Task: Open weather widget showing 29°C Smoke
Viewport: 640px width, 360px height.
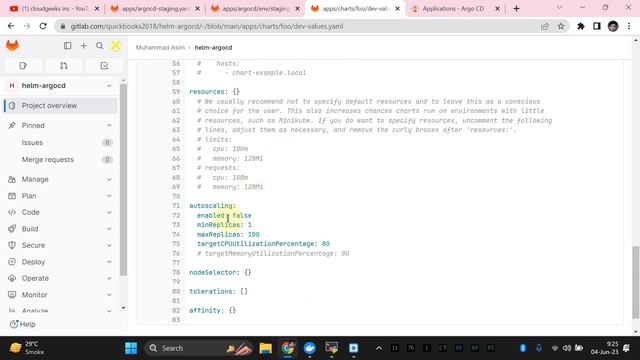Action: click(x=27, y=348)
